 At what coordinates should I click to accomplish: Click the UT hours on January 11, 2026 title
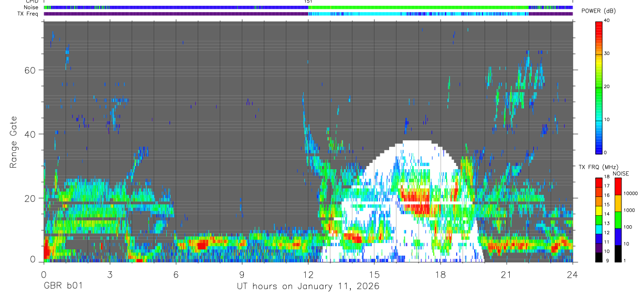pos(308,286)
